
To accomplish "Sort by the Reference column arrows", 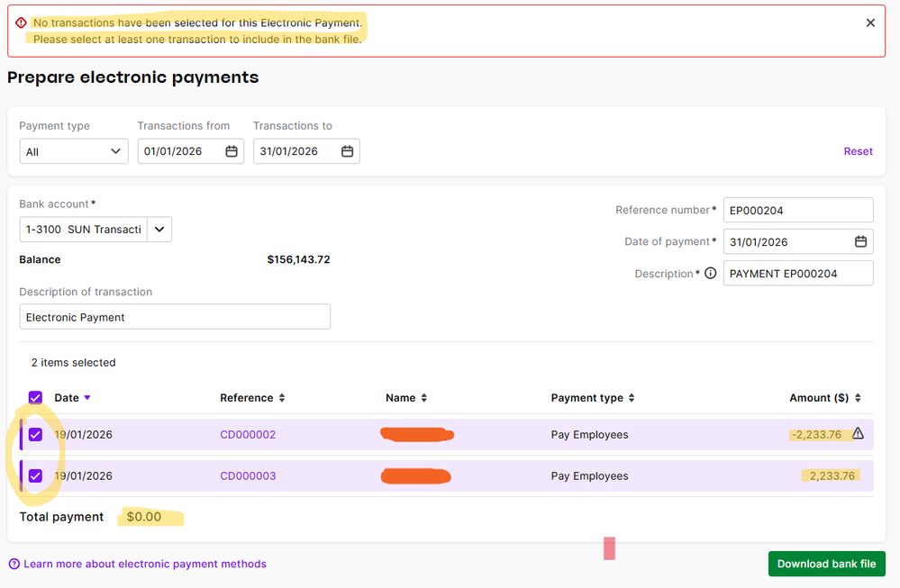I will tap(282, 398).
